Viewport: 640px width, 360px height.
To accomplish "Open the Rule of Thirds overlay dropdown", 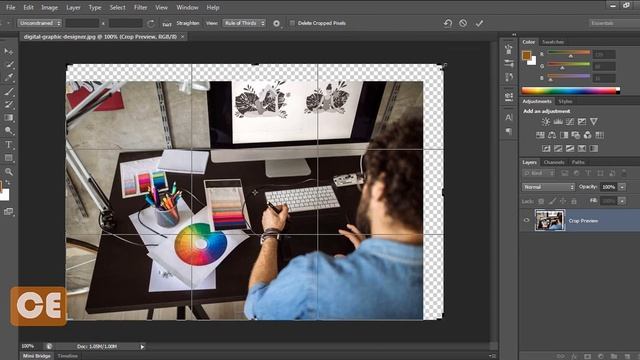I will [244, 23].
